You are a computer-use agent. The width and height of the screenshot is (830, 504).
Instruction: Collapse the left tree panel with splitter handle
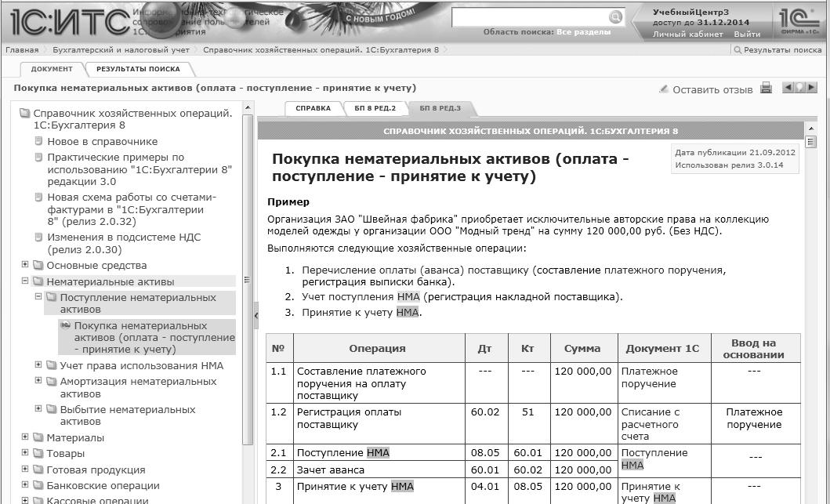(256, 316)
